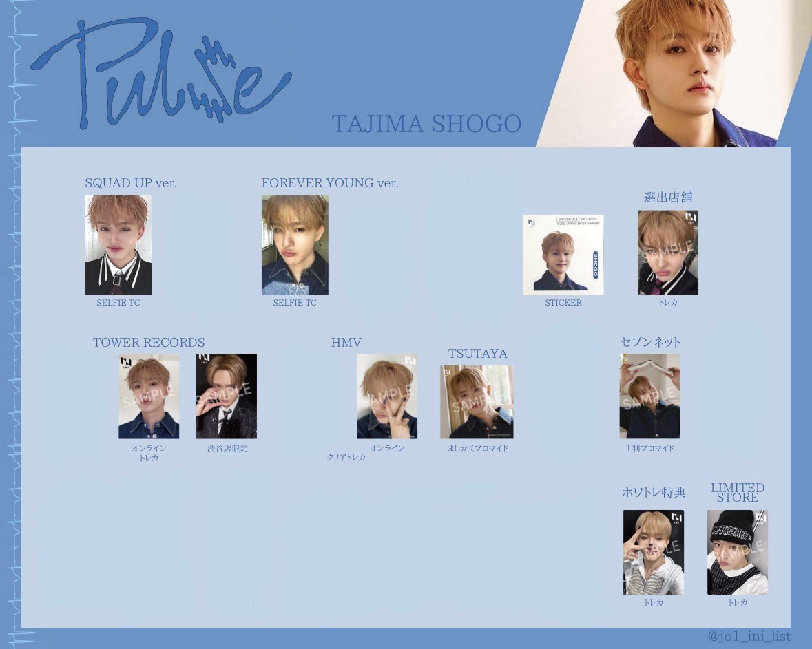Screen dimensions: 812x649
Task: Click the LIMITED STORE beanie trading card
Action: (738, 552)
